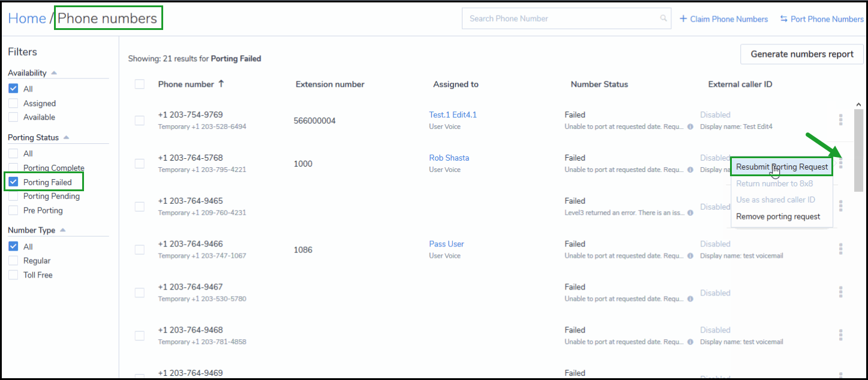The height and width of the screenshot is (380, 868).
Task: Click plus icon for Claim Phone Numbers
Action: [683, 19]
